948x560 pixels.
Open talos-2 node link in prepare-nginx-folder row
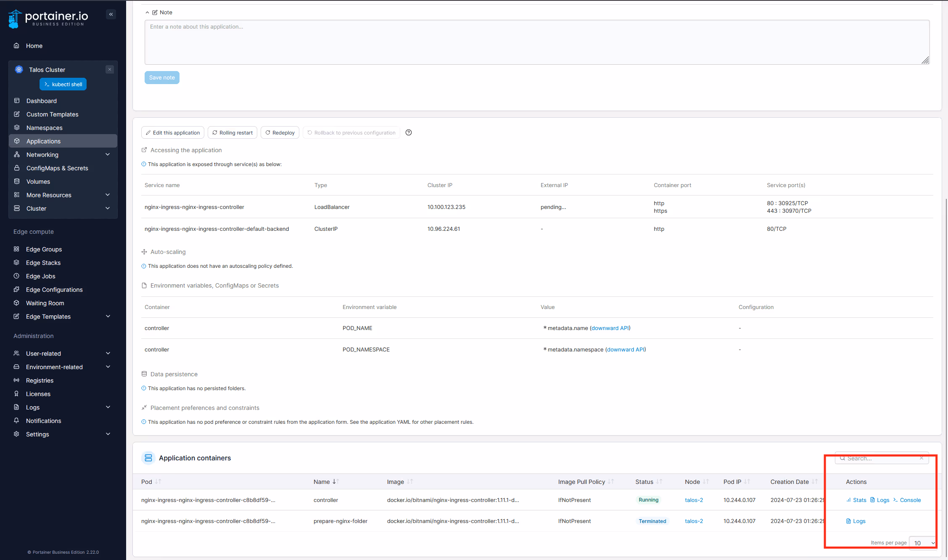[694, 521]
